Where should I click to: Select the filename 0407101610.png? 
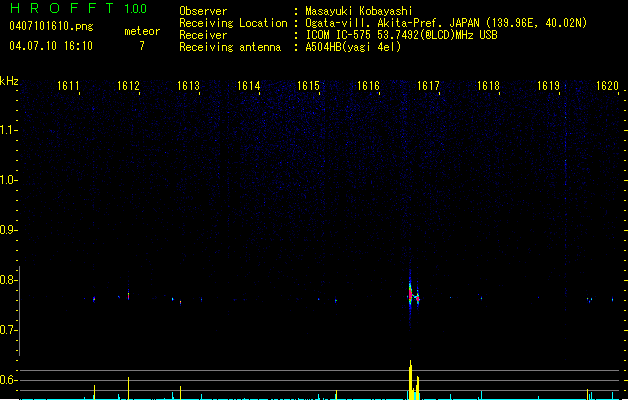(x=51, y=26)
